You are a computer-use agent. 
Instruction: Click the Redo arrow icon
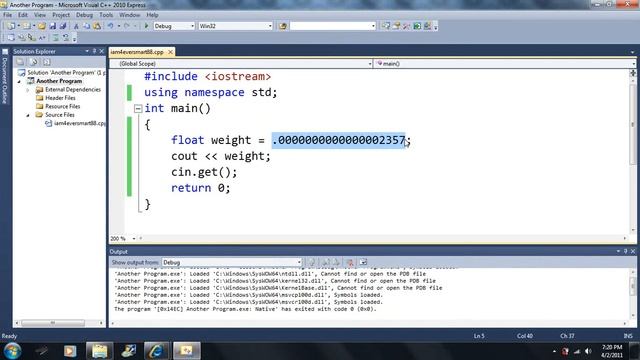coord(127,26)
